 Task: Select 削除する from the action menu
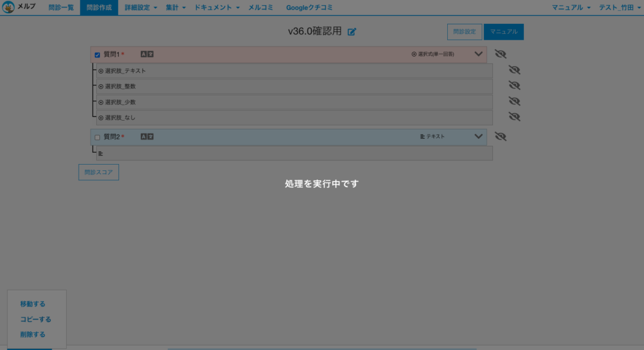pos(33,334)
